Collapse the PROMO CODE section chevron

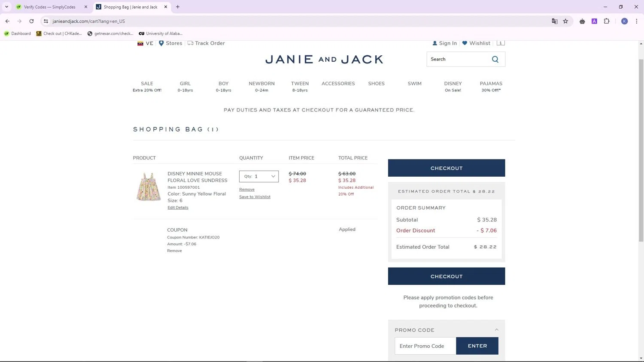point(497,330)
